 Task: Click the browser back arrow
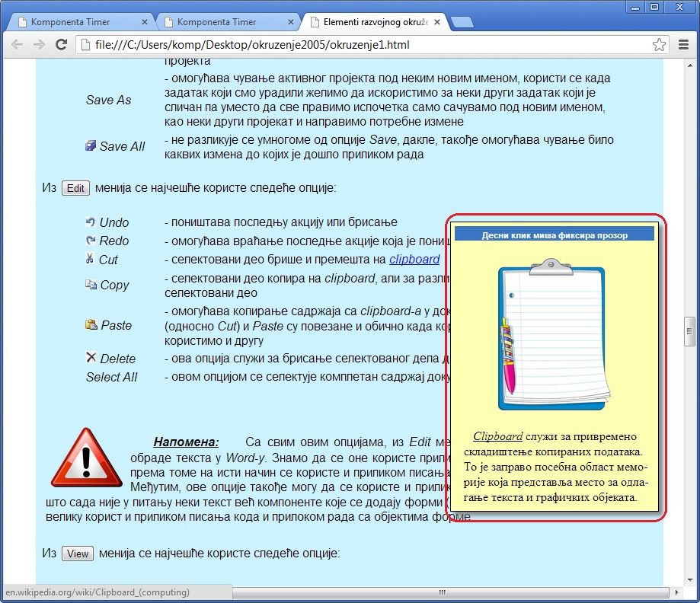pyautogui.click(x=17, y=45)
